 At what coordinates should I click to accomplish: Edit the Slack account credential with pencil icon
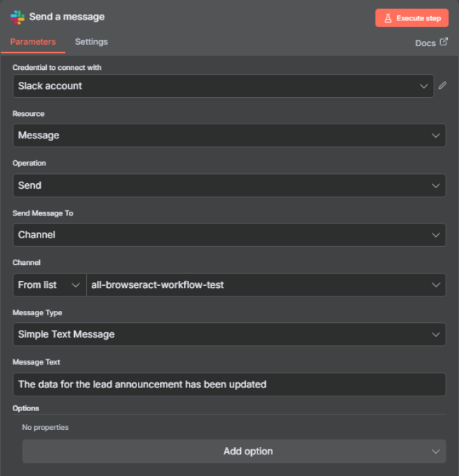[x=442, y=86]
